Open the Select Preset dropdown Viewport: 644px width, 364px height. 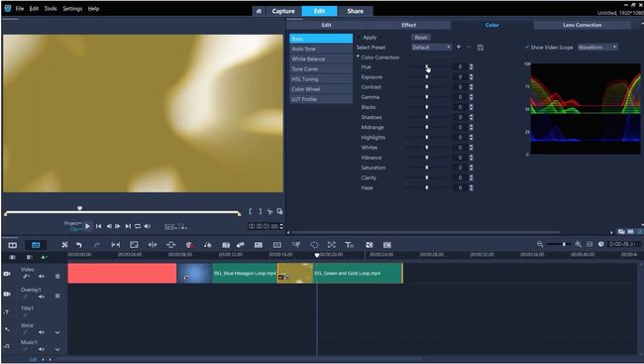pyautogui.click(x=432, y=48)
